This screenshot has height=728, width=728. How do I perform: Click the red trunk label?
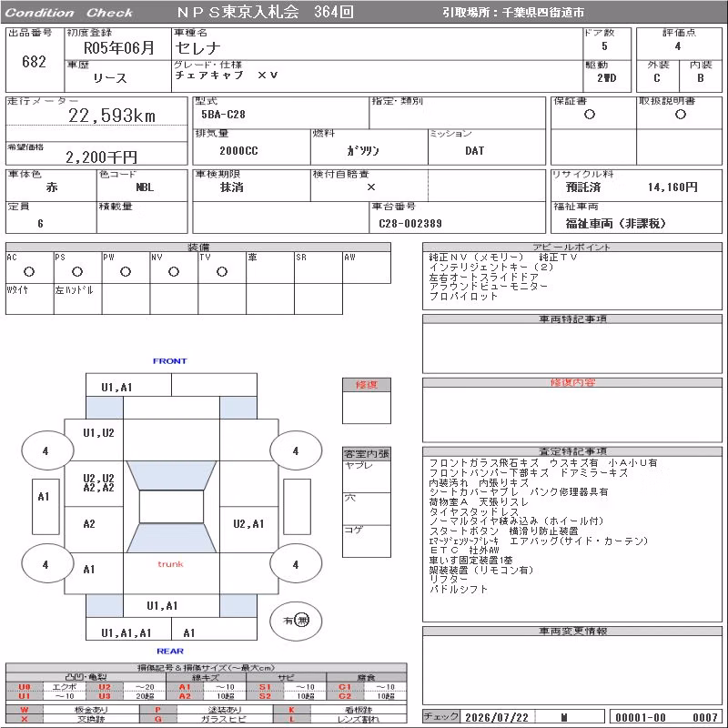tap(170, 564)
